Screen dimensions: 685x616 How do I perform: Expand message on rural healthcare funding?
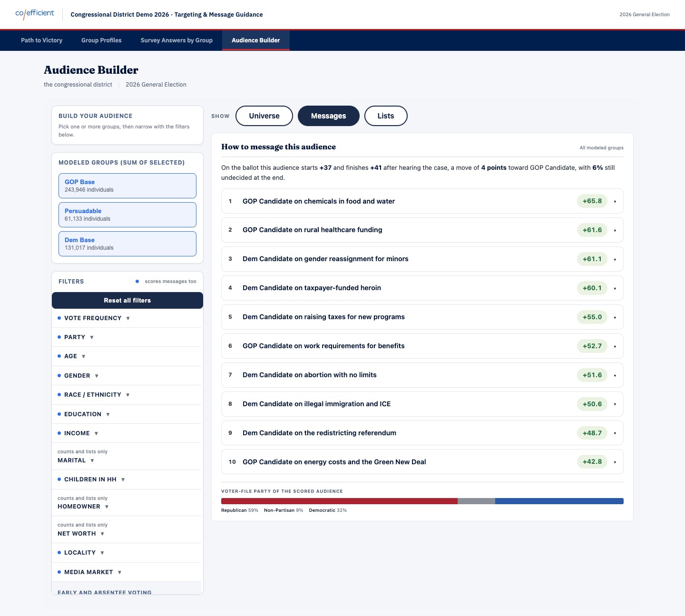[x=422, y=230]
